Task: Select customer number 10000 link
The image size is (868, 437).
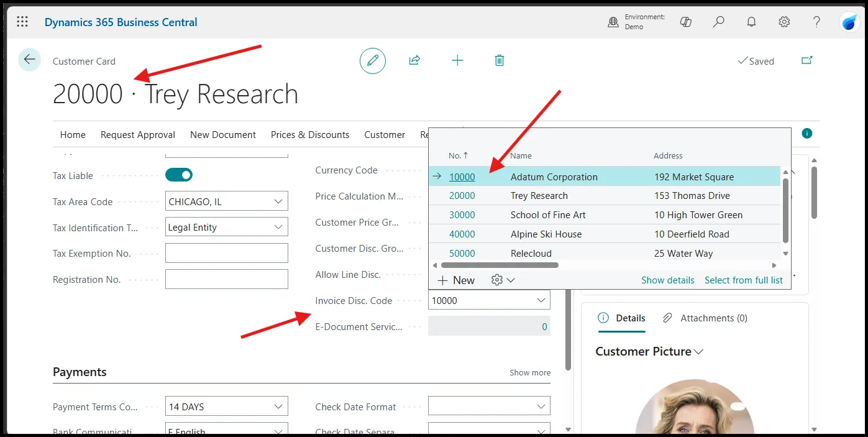Action: tap(462, 177)
